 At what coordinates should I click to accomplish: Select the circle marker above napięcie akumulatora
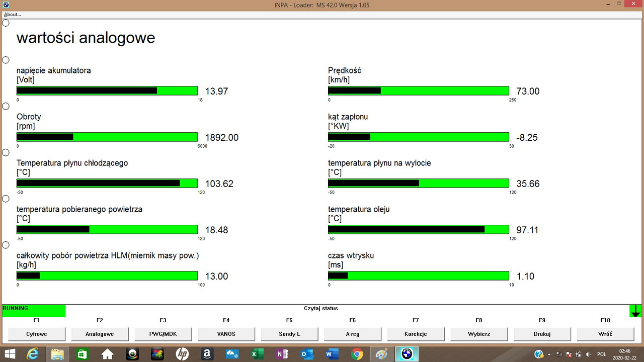click(x=6, y=60)
